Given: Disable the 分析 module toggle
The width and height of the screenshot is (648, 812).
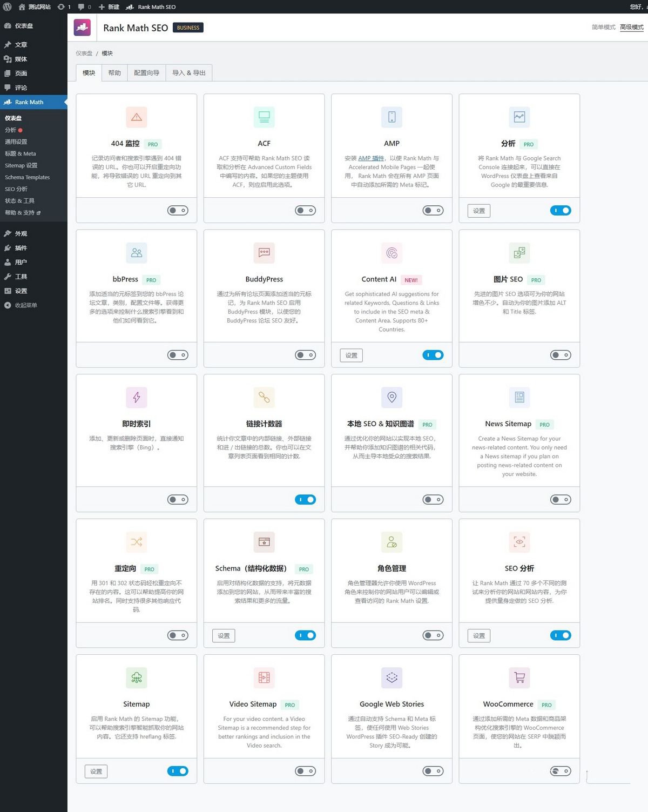Looking at the screenshot, I should click(561, 210).
